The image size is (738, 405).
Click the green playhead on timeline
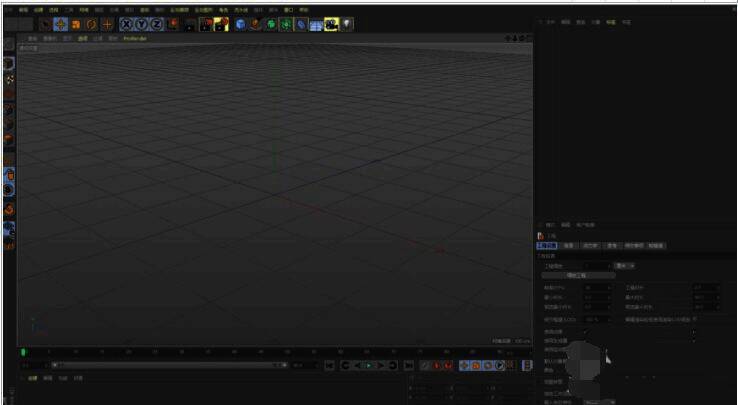[23, 352]
